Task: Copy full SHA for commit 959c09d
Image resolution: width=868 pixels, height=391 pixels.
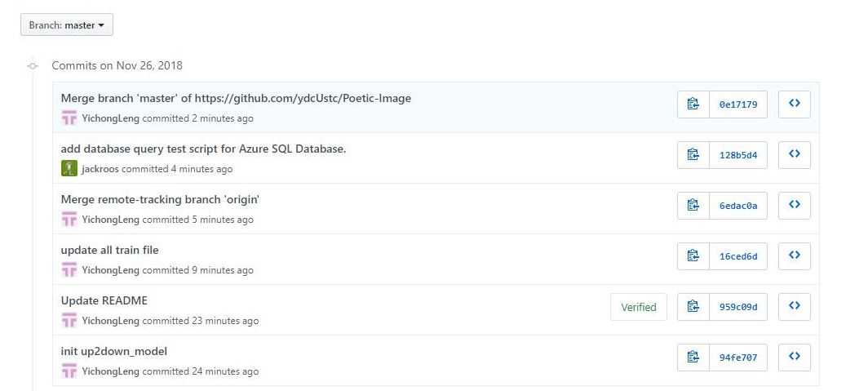Action: [x=693, y=307]
